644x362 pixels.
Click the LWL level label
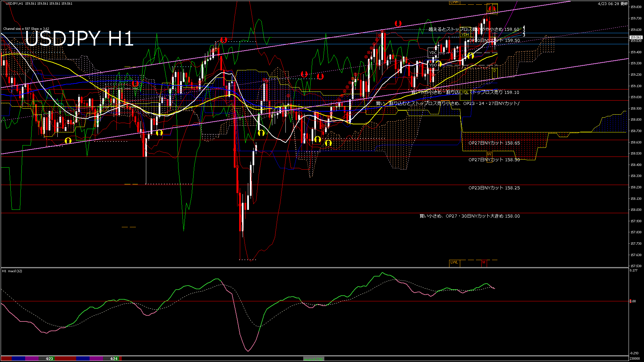pyautogui.click(x=454, y=262)
